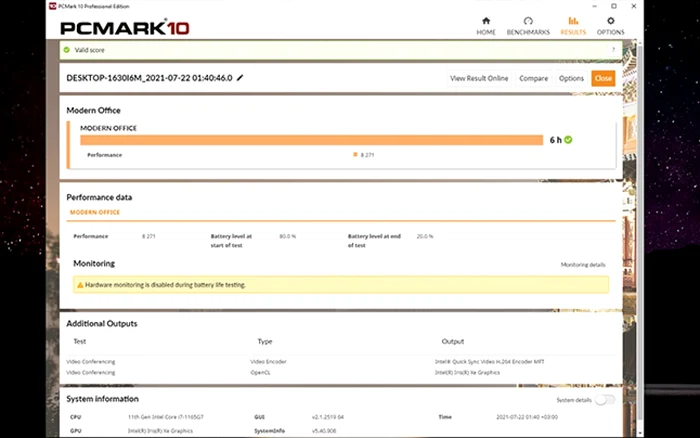Open the help question mark on Valid score bar

coord(613,50)
